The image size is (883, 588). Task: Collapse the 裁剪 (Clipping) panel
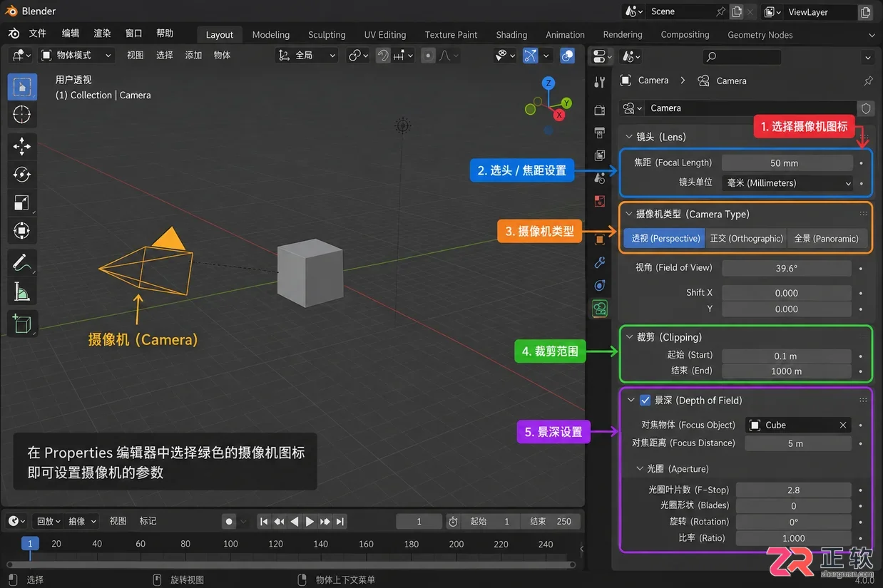point(630,337)
